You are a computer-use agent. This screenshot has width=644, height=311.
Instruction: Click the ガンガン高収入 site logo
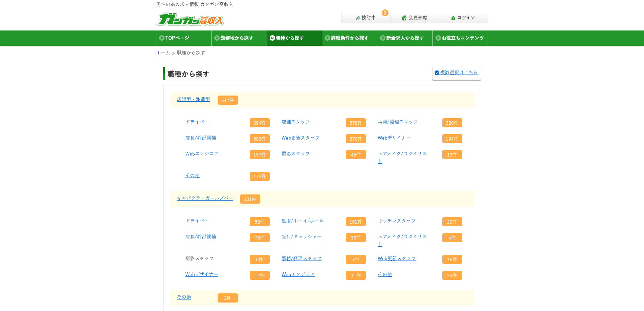click(190, 19)
